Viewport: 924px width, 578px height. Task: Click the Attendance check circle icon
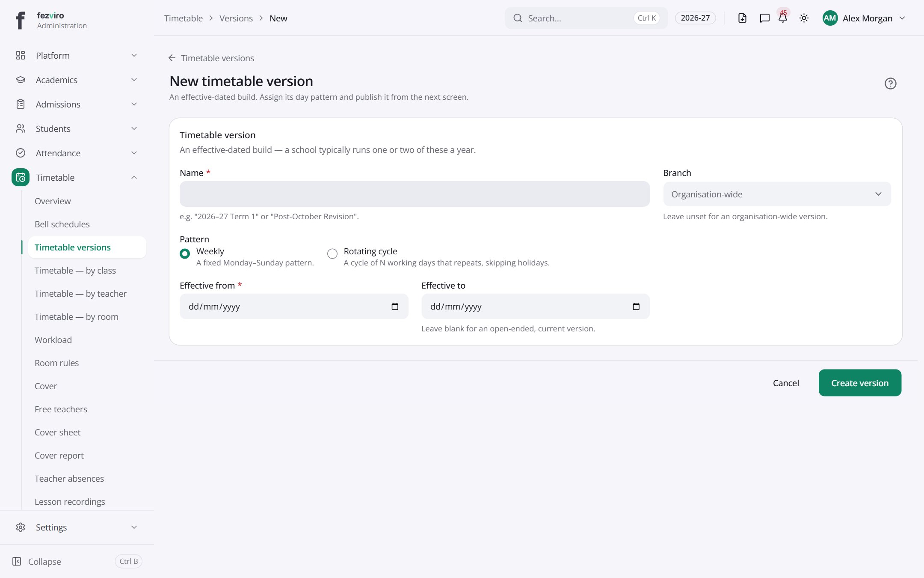[21, 153]
